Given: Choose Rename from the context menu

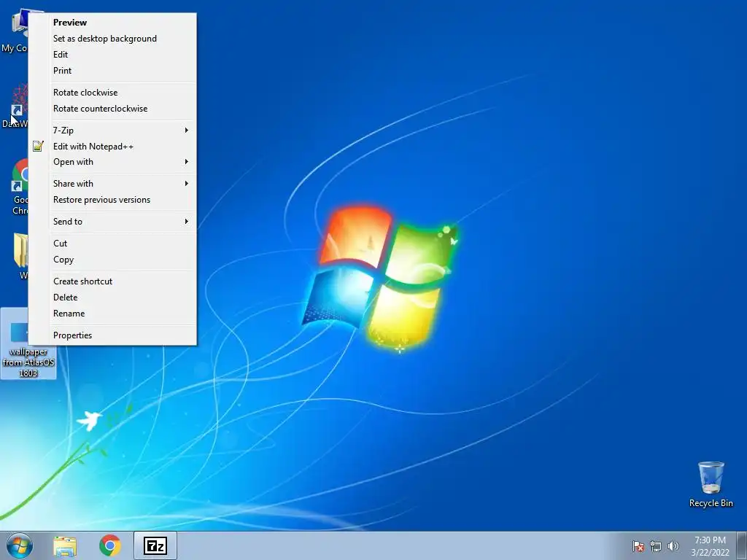Looking at the screenshot, I should pos(112,314).
